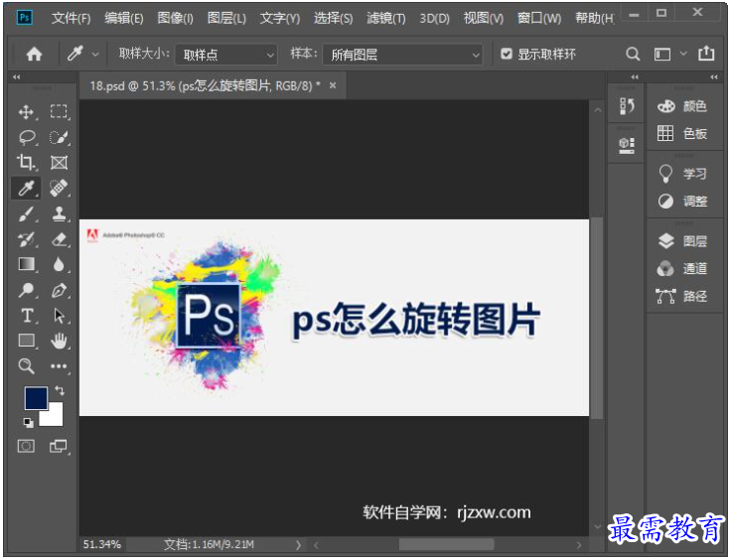The width and height of the screenshot is (731, 560).
Task: Open the 编辑(E) menu
Action: [123, 18]
